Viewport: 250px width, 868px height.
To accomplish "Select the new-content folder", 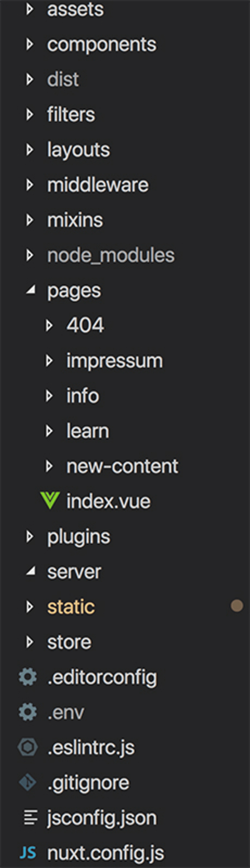I will click(122, 466).
